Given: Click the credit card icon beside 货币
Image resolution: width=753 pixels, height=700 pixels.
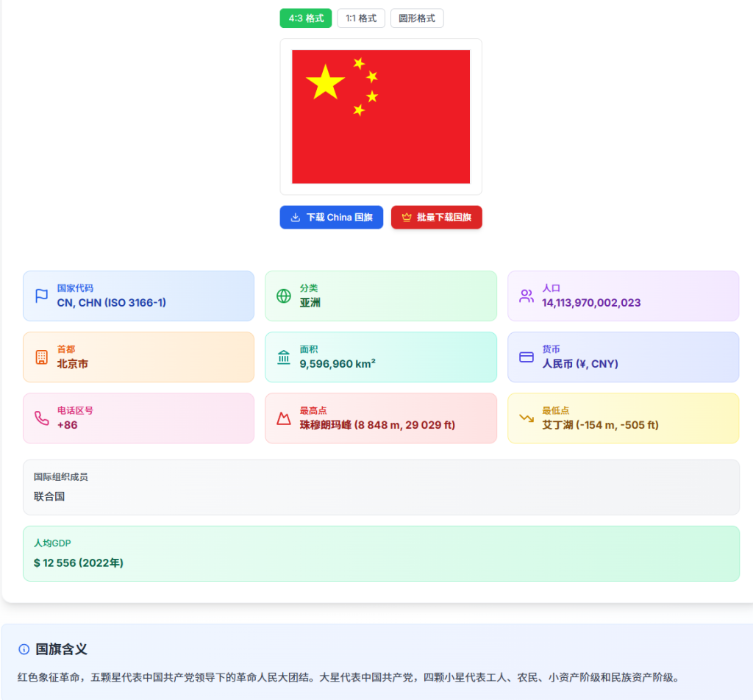Looking at the screenshot, I should pyautogui.click(x=527, y=357).
